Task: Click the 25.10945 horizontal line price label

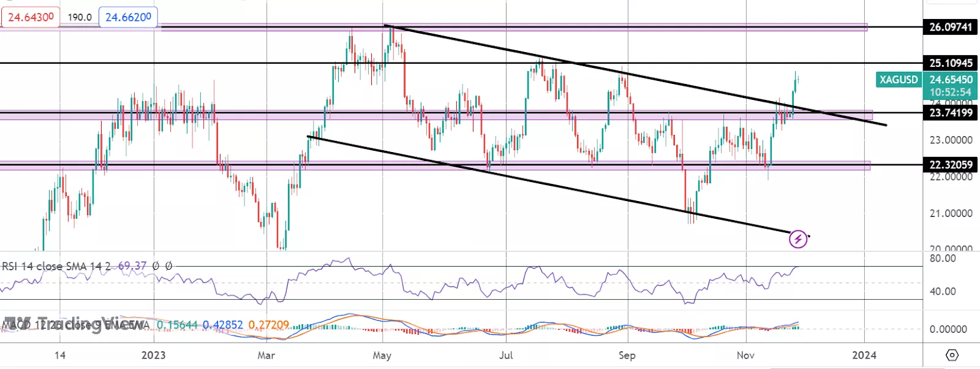Action: 951,63
